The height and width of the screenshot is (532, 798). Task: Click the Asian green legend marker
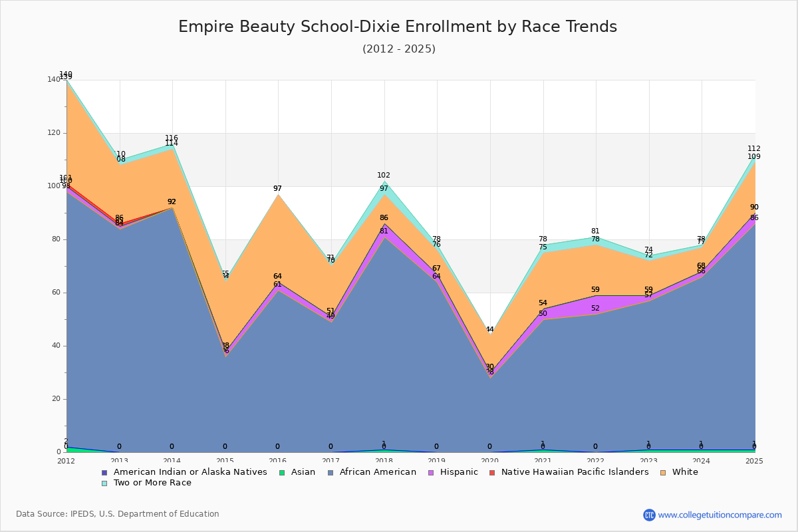point(281,472)
